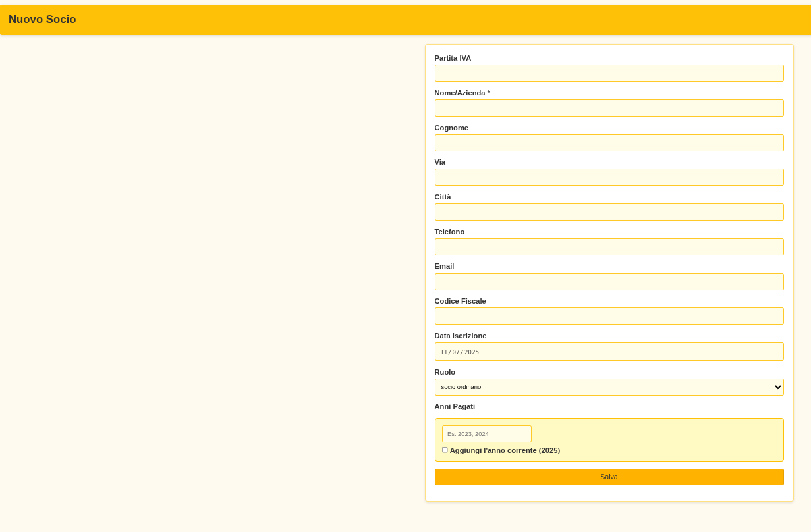Click the Nuovo Socio page heading

pyautogui.click(x=42, y=20)
